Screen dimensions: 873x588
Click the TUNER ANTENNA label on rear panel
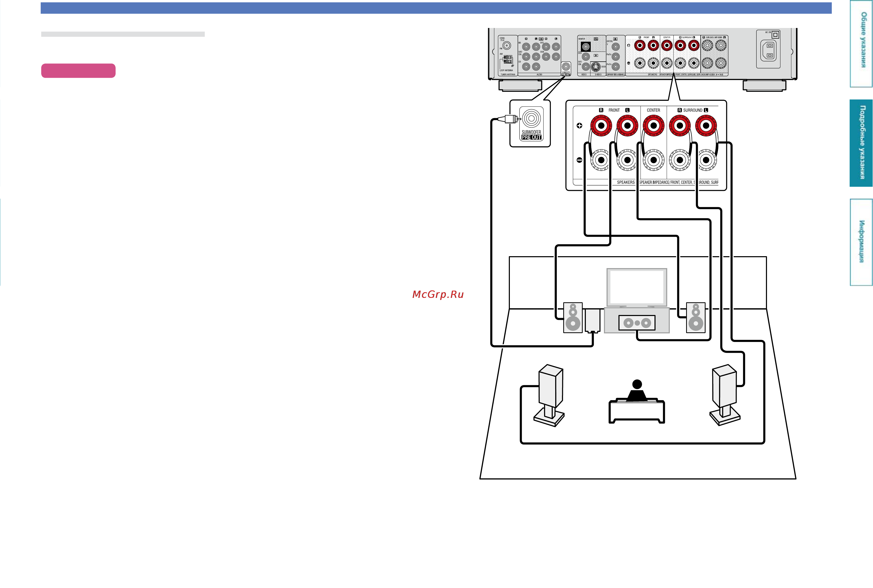point(508,75)
